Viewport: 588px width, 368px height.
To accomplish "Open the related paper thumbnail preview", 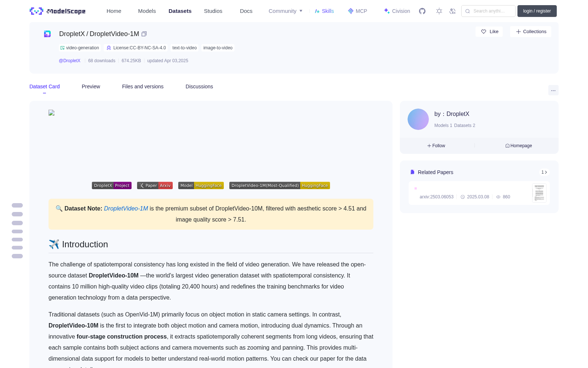I will pos(539,193).
